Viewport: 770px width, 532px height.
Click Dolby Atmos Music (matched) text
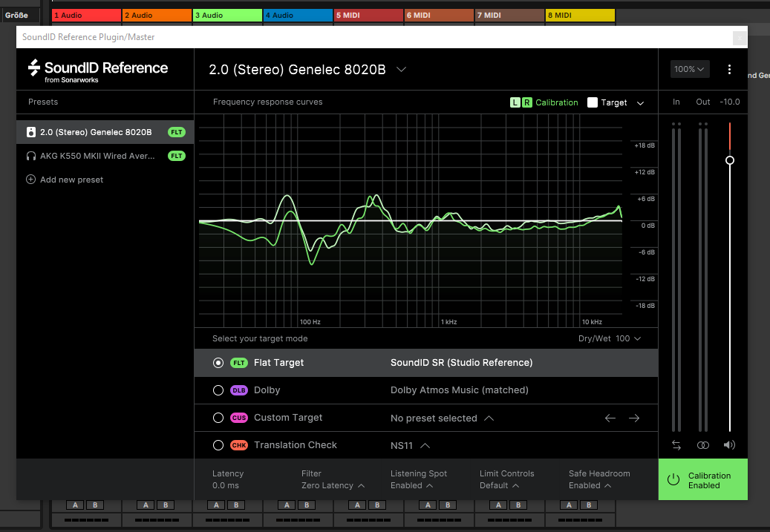tap(460, 390)
